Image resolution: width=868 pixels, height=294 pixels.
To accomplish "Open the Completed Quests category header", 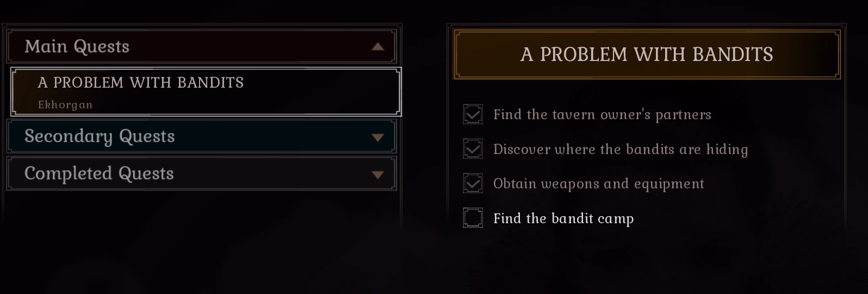I will [99, 173].
